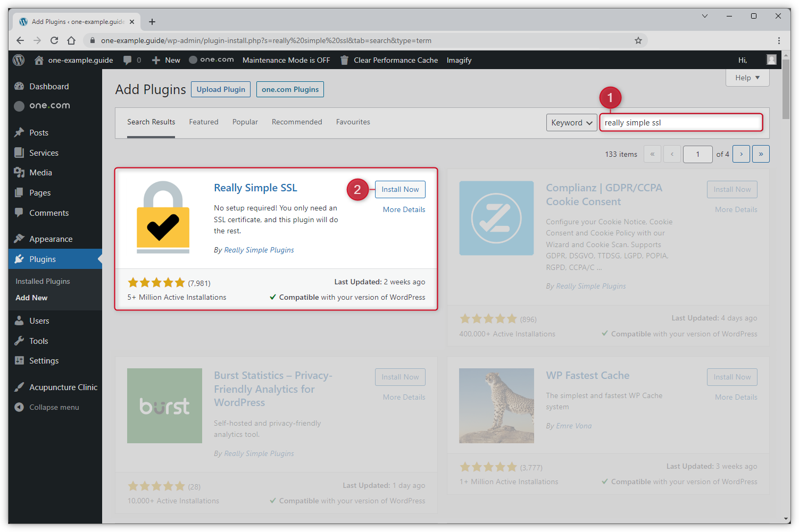Screen dimensions: 799x532
Task: Open More Details for WP Fastest Cache
Action: tap(736, 397)
